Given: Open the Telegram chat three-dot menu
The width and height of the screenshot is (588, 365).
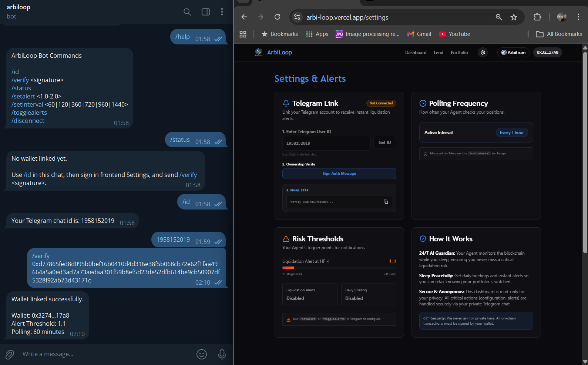Looking at the screenshot, I should [222, 12].
